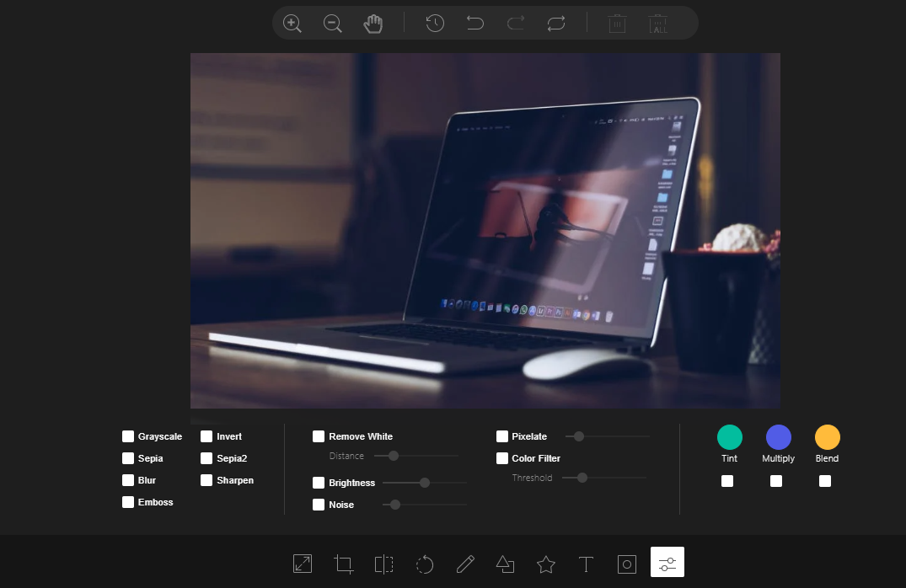Open the Text tool
906x588 pixels.
coord(586,564)
